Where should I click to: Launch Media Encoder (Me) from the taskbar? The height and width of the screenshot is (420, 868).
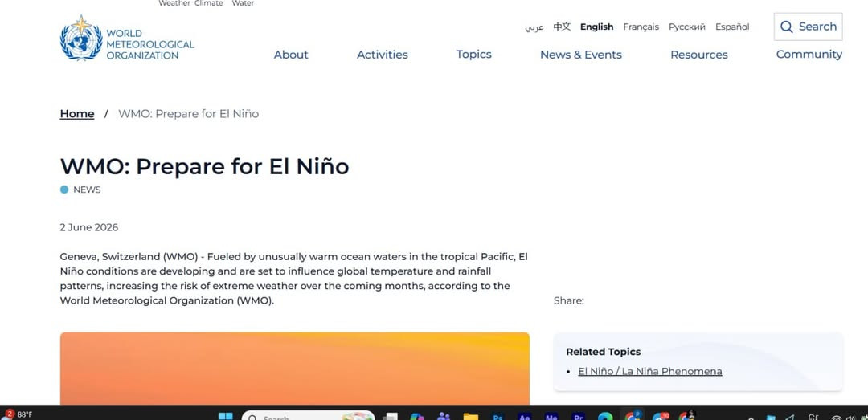(551, 416)
